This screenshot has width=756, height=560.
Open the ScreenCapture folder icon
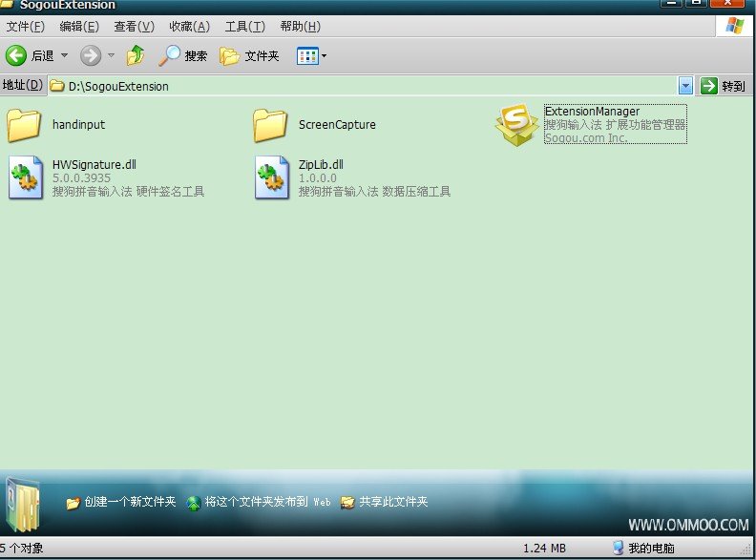[x=270, y=124]
